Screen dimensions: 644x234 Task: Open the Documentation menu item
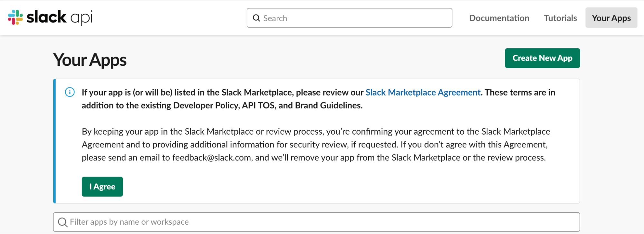pos(499,18)
